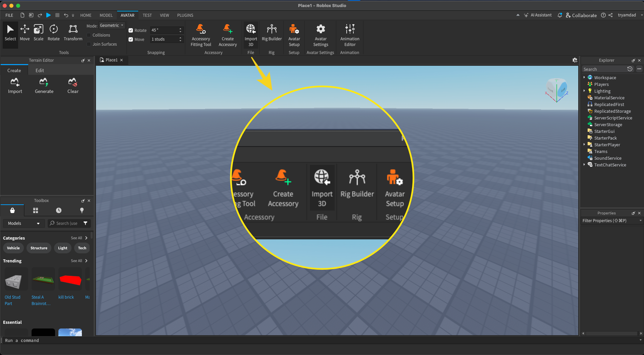
Task: Open Filter Properties dropdown arrow
Action: pyautogui.click(x=641, y=220)
